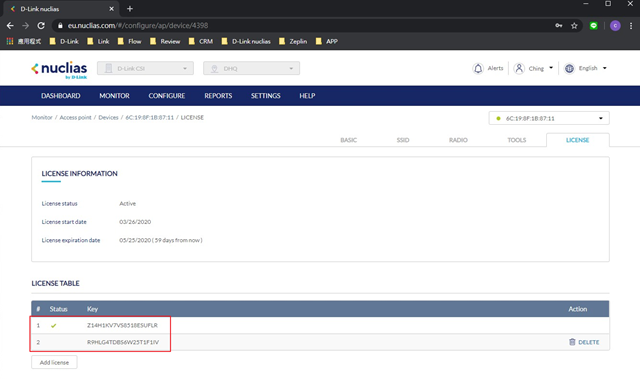The width and height of the screenshot is (640, 379).
Task: Open the DASHBOARD menu
Action: coord(60,96)
